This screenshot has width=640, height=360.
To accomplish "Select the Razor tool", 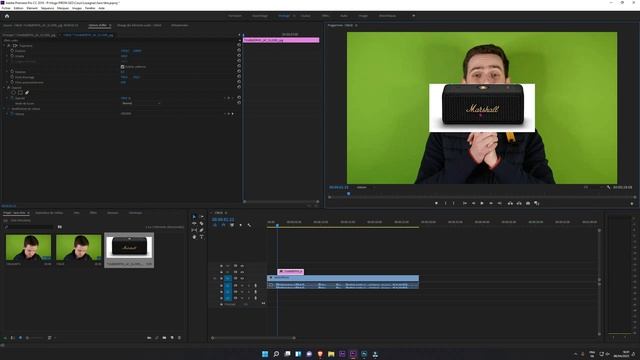I will [x=202, y=223].
